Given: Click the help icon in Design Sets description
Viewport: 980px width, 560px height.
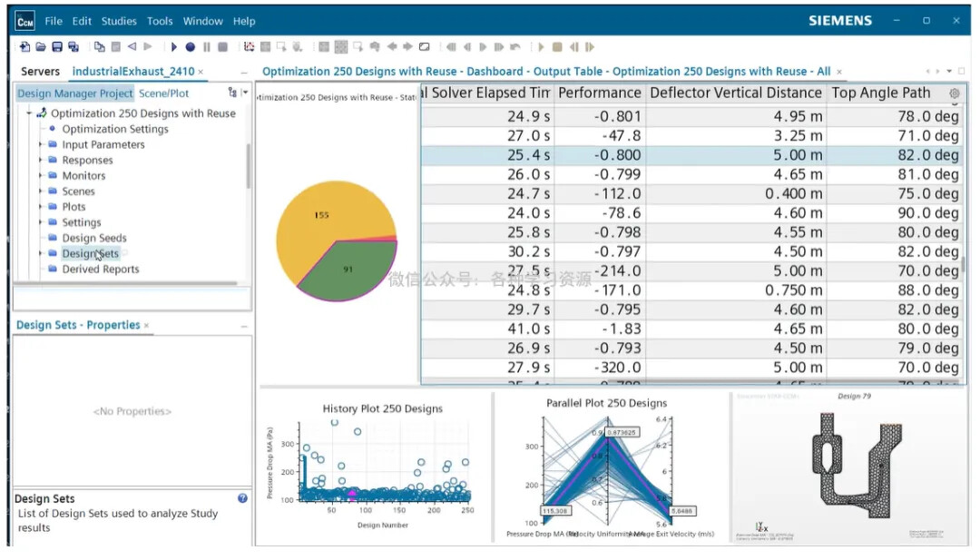Looking at the screenshot, I should (x=242, y=498).
